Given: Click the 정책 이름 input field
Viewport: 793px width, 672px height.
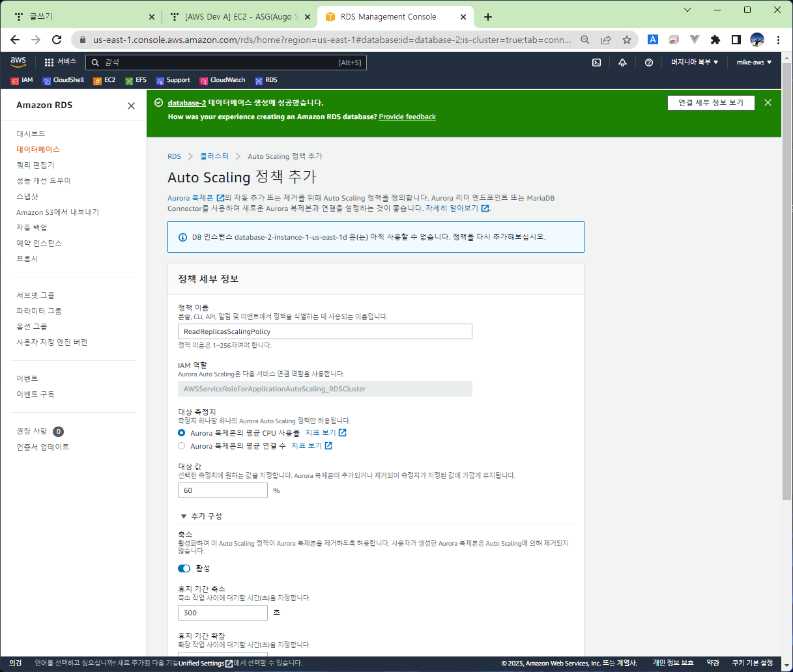Looking at the screenshot, I should (325, 331).
